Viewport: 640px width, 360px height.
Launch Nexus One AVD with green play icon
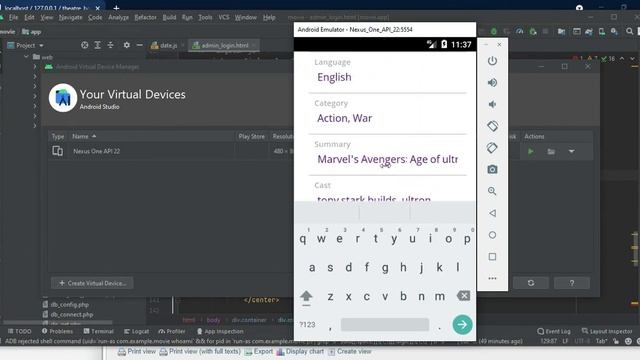pyautogui.click(x=531, y=151)
